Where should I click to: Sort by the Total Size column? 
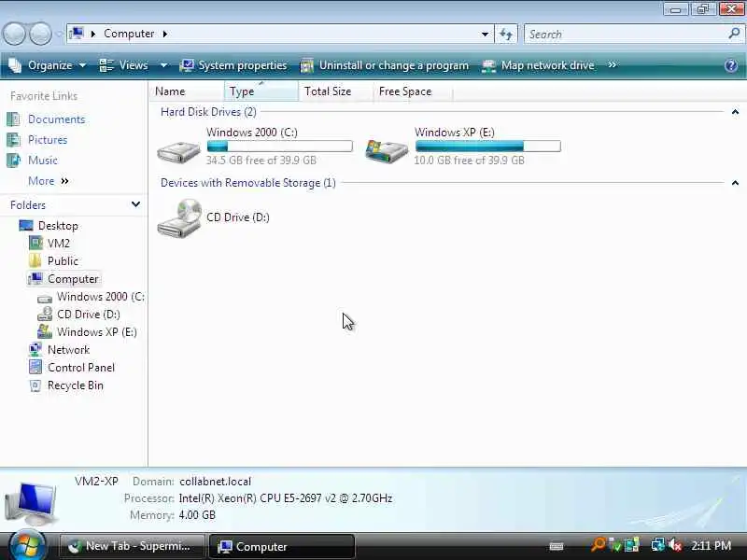[336, 91]
